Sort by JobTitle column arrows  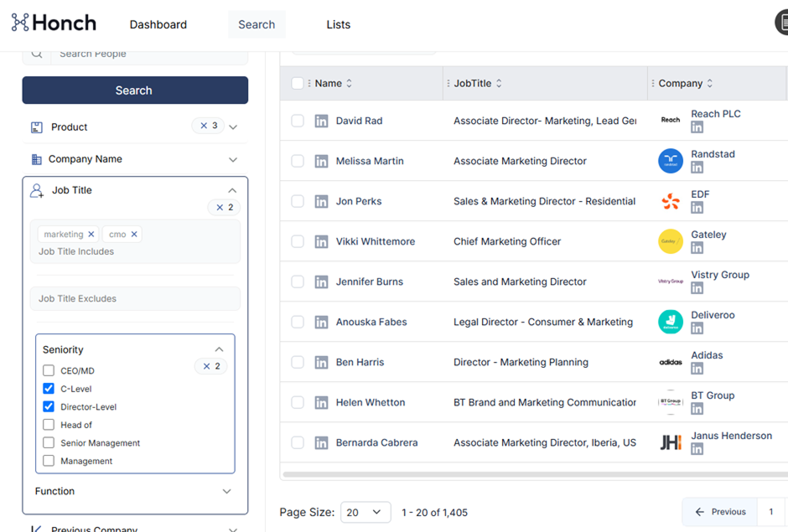pyautogui.click(x=499, y=84)
